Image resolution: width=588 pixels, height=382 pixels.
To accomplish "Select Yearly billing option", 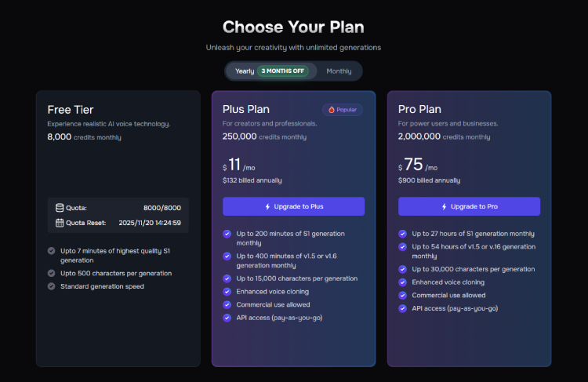I will (244, 71).
